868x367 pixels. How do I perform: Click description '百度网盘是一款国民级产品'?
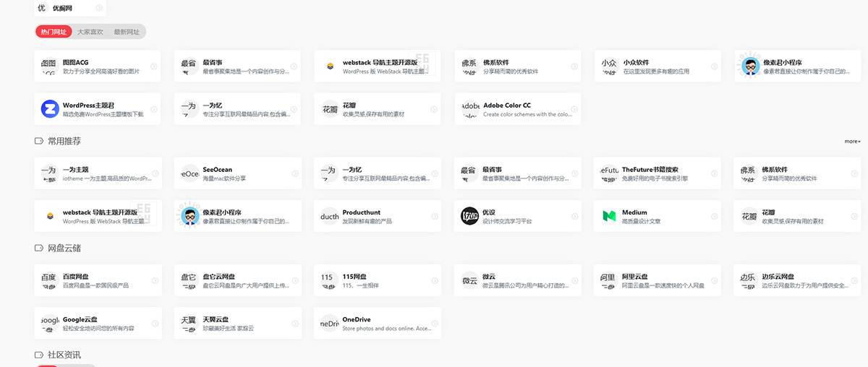click(95, 285)
